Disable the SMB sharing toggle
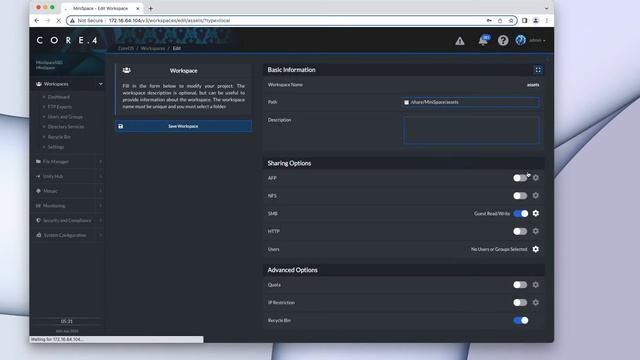640x360 pixels. [x=521, y=213]
